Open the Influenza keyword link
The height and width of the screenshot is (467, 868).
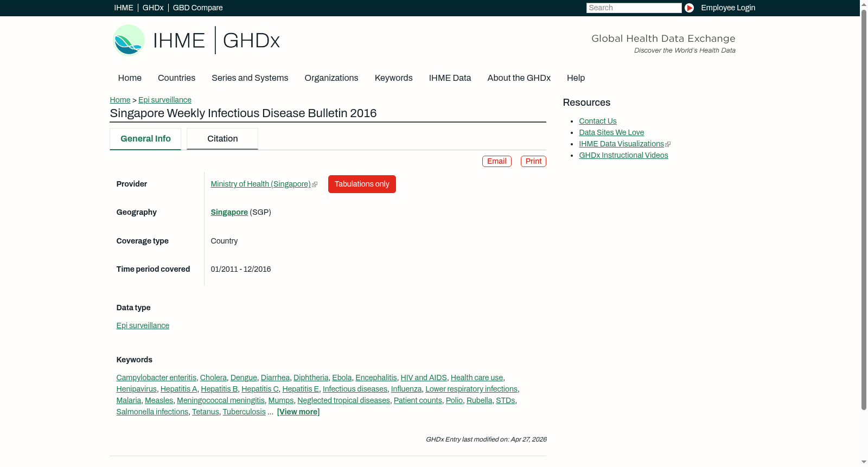click(x=406, y=389)
